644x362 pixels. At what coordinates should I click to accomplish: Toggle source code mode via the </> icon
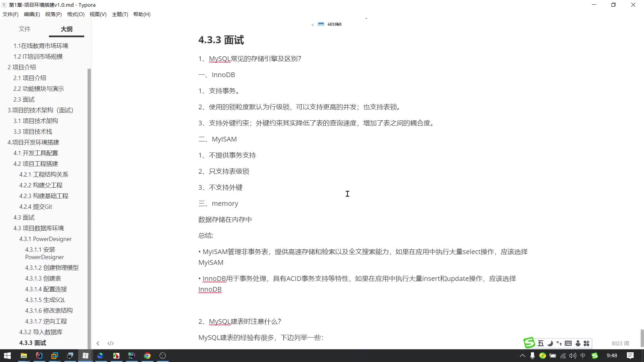coord(110,343)
